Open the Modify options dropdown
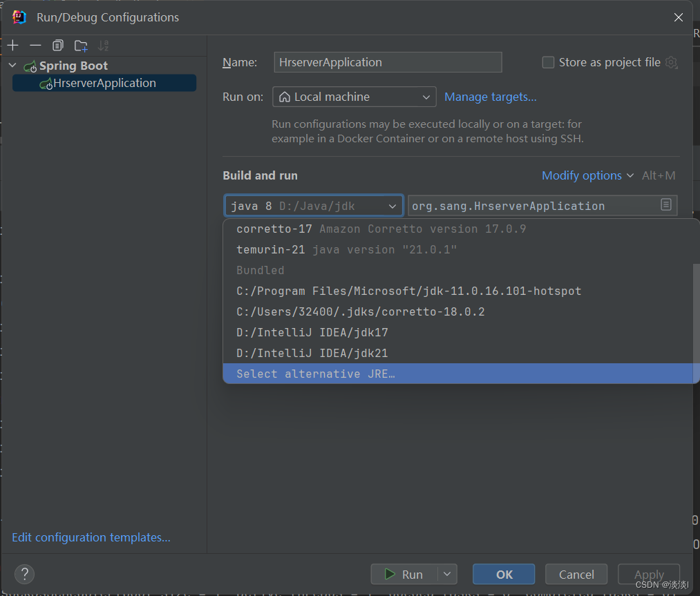The image size is (700, 596). [583, 175]
